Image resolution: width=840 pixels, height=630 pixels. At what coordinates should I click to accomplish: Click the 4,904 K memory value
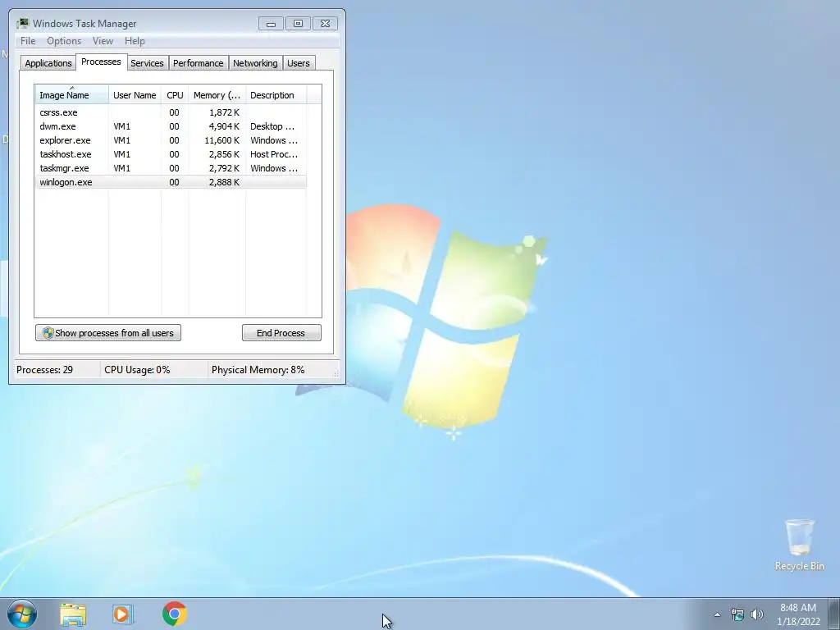point(224,126)
